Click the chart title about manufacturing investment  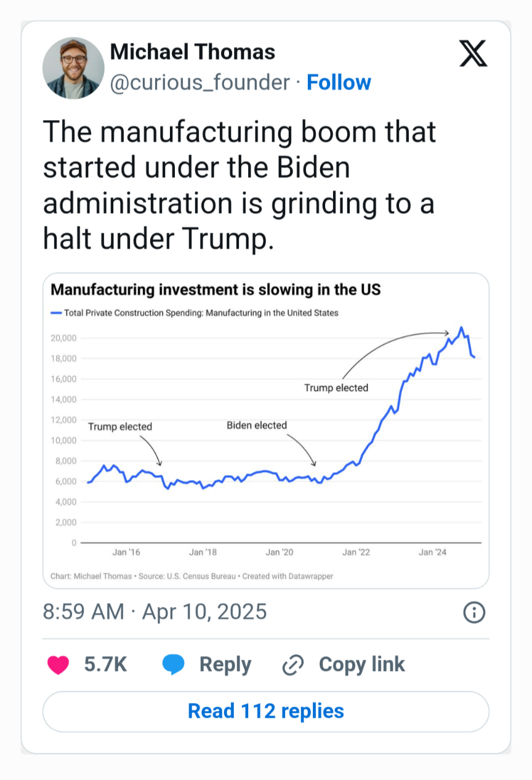[215, 289]
